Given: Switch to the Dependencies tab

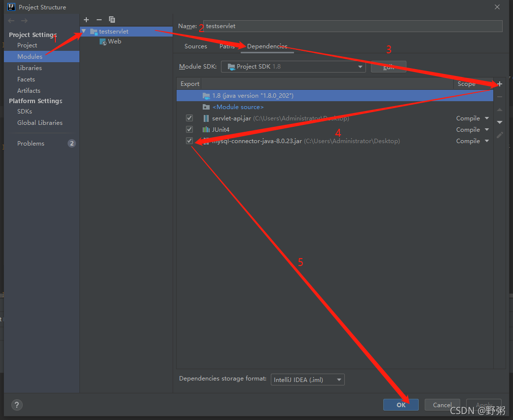Looking at the screenshot, I should [267, 46].
